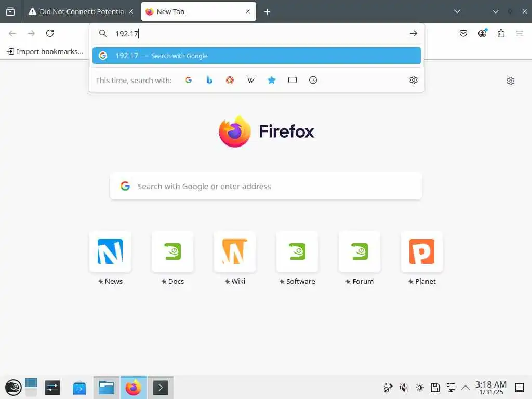The height and width of the screenshot is (399, 532).
Task: Select the New Tab tab
Action: click(x=198, y=11)
